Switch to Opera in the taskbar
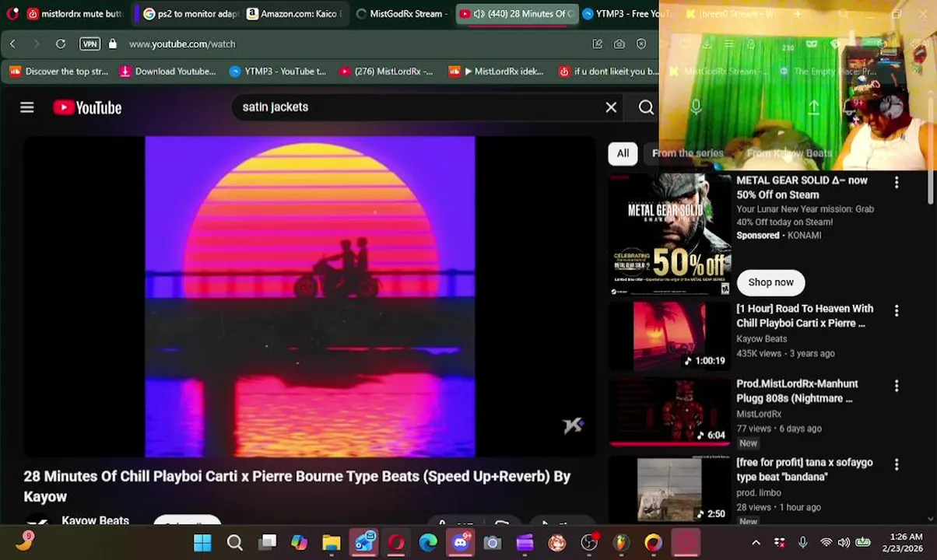Image resolution: width=937 pixels, height=560 pixels. click(x=396, y=543)
